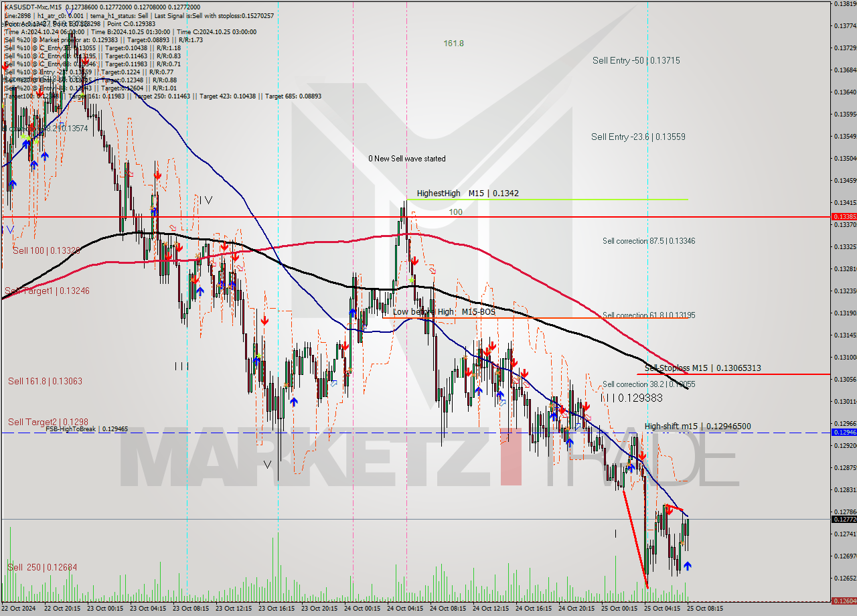Click the '24 Oct 20:15' time axis label
The height and width of the screenshot is (616, 857).
pos(577,609)
